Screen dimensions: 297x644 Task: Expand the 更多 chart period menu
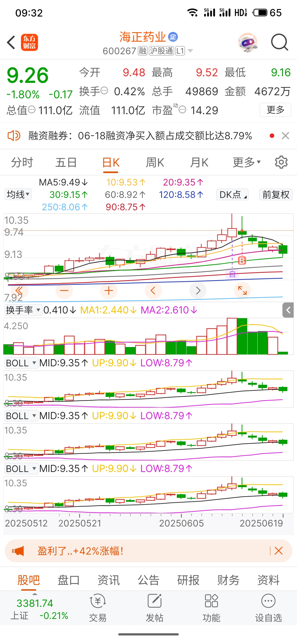[x=247, y=162]
